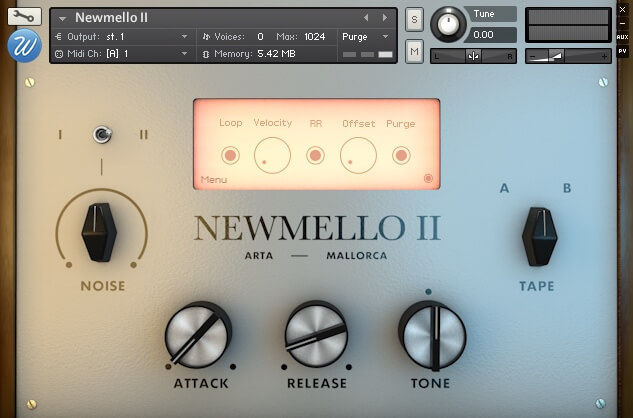Click the pan center marker icon
633x418 pixels.
(x=473, y=56)
